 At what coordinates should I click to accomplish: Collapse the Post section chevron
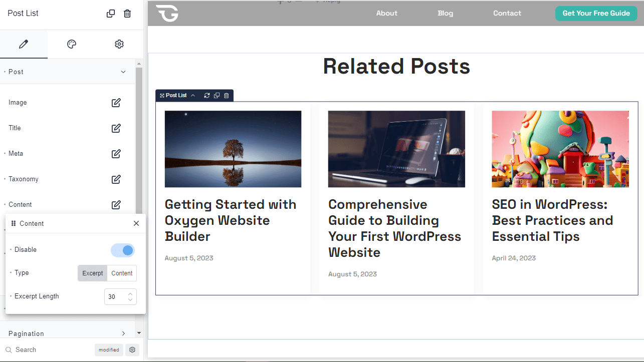click(123, 72)
